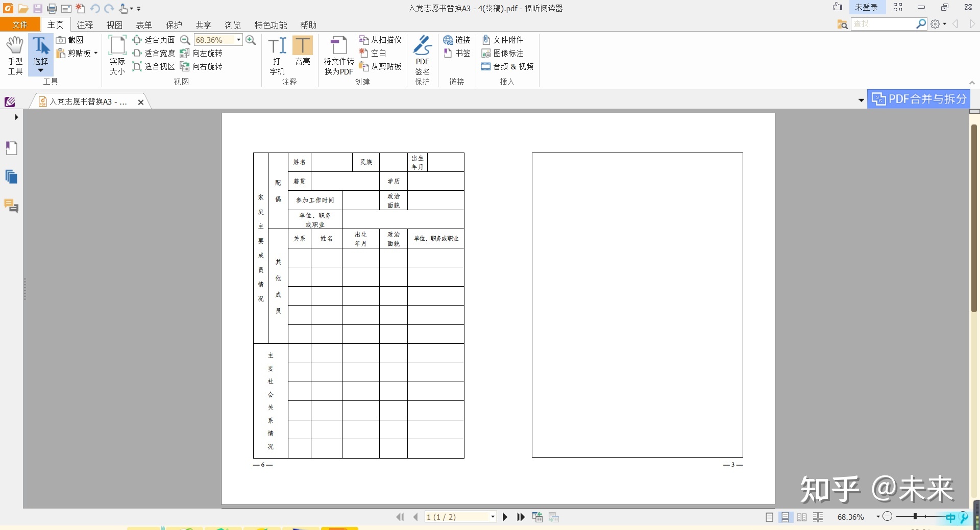The height and width of the screenshot is (530, 980).
Task: Switch to the Protect (保护) ribbon tab
Action: click(x=174, y=25)
